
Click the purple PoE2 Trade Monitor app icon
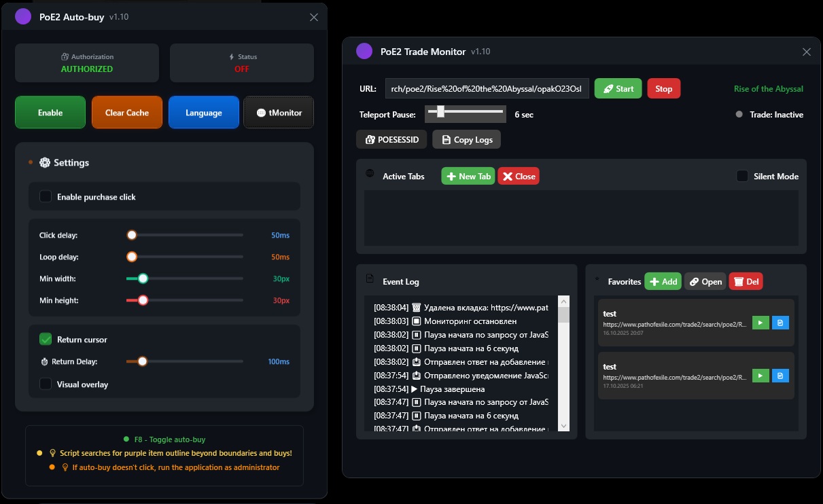point(364,51)
